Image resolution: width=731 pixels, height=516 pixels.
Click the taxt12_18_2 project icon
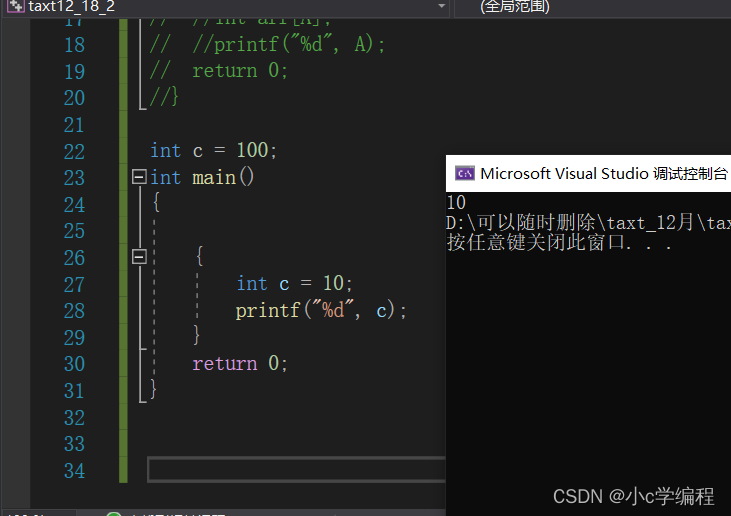click(15, 6)
